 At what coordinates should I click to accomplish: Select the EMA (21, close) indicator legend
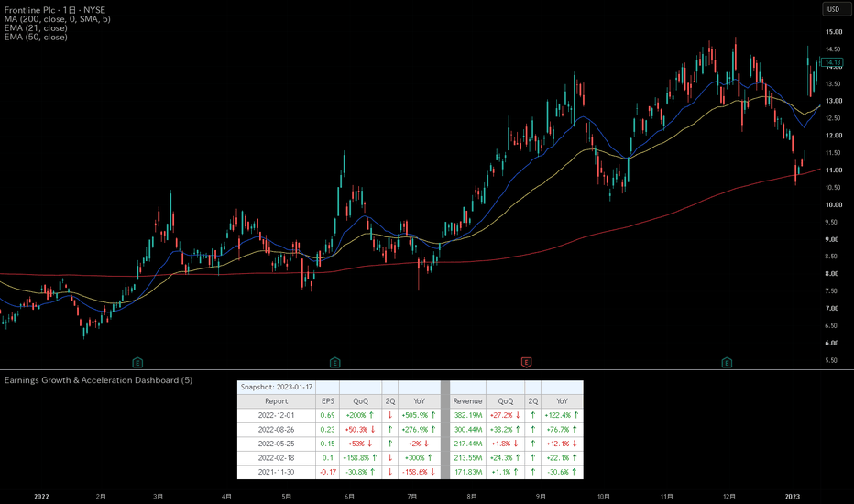tap(36, 27)
